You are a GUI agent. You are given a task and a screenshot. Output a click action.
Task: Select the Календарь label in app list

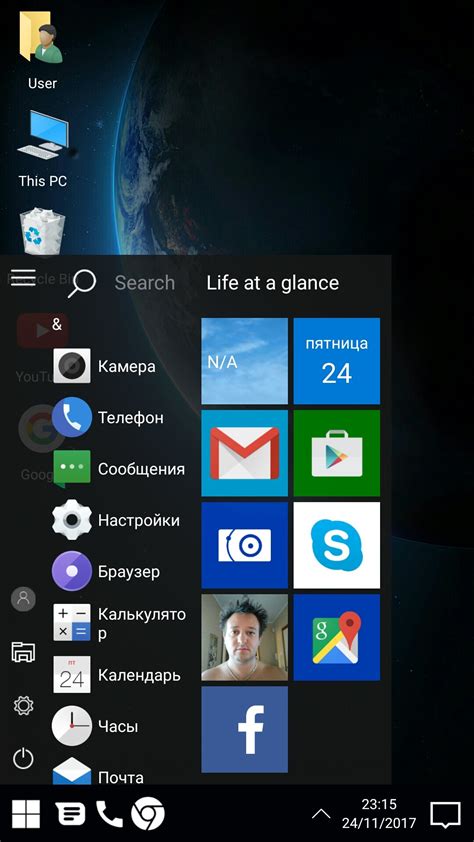pos(140,675)
